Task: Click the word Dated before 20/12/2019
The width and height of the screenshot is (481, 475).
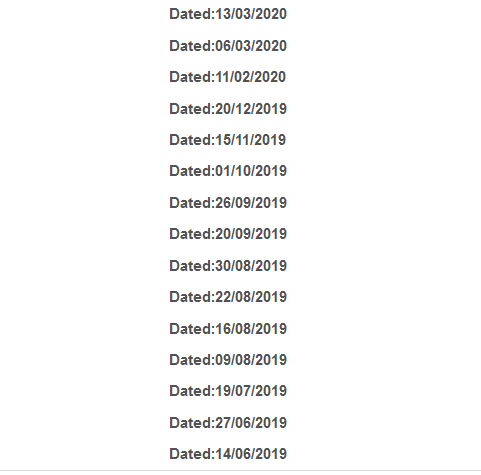Action: [190, 109]
